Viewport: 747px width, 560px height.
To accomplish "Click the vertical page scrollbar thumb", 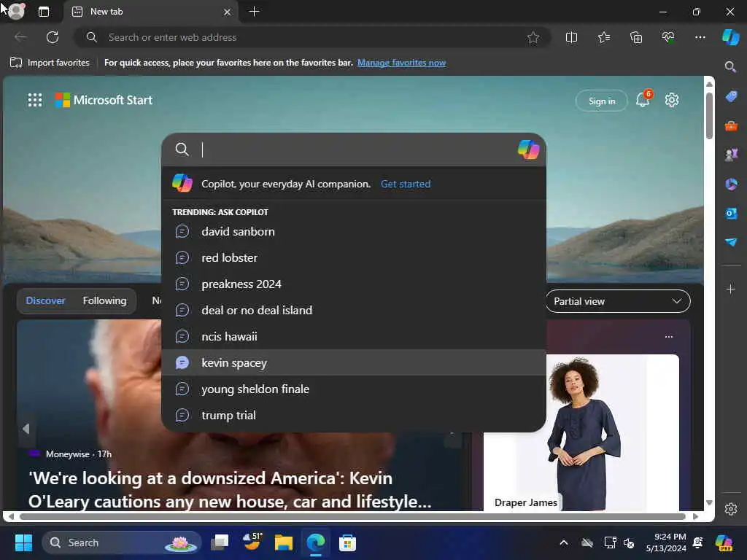I will coord(709,115).
